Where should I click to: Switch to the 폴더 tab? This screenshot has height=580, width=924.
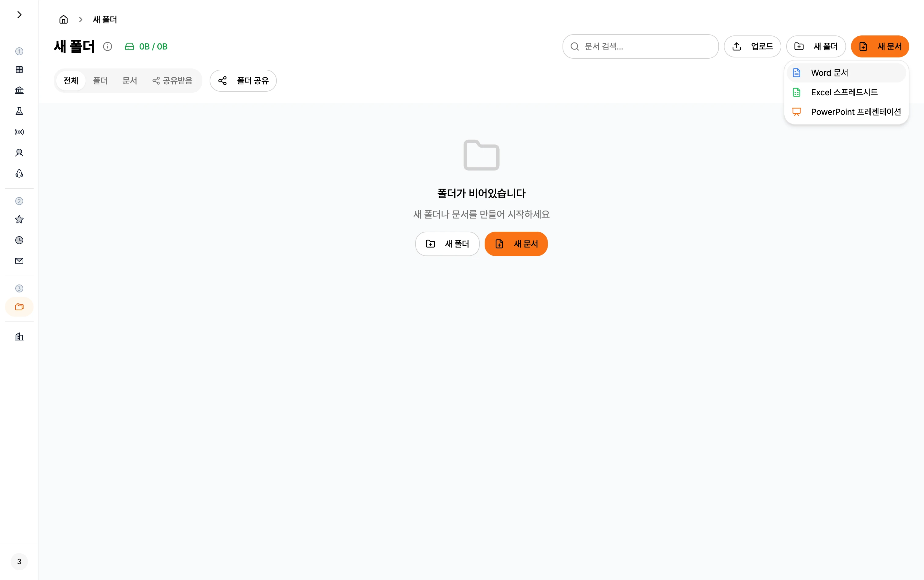tap(100, 81)
